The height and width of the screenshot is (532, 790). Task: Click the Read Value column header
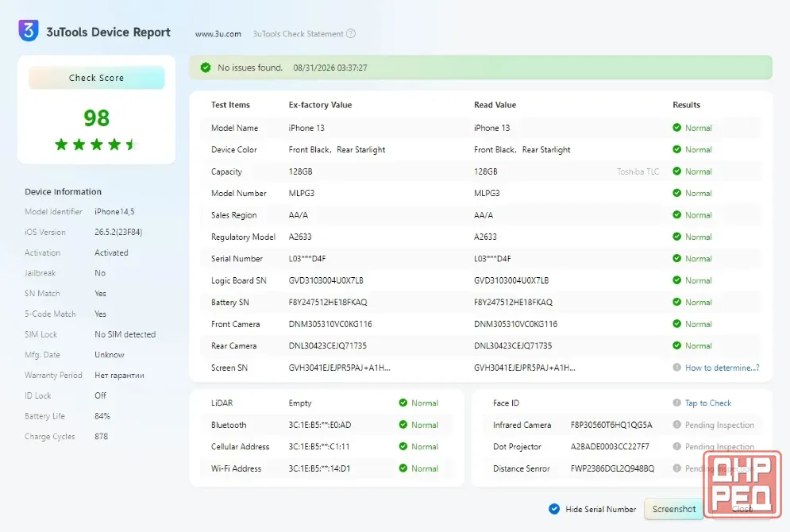(495, 105)
